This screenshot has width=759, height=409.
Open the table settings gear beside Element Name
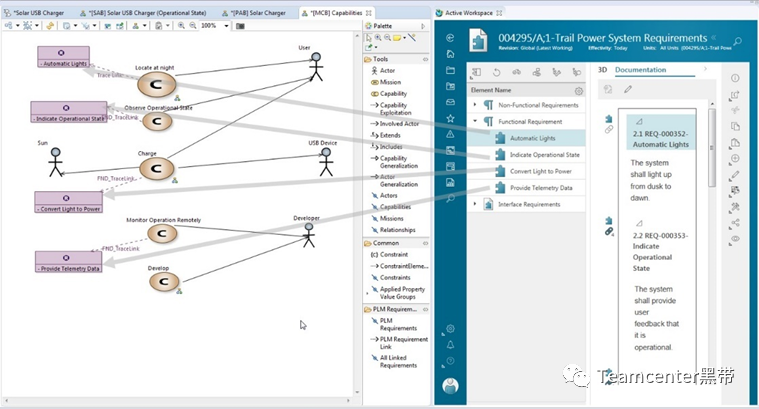[x=578, y=91]
